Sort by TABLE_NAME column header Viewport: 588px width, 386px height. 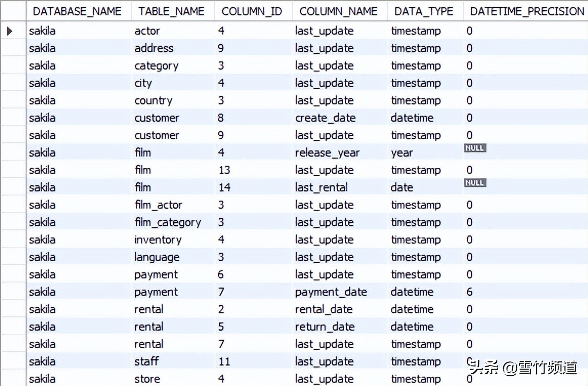coord(172,11)
